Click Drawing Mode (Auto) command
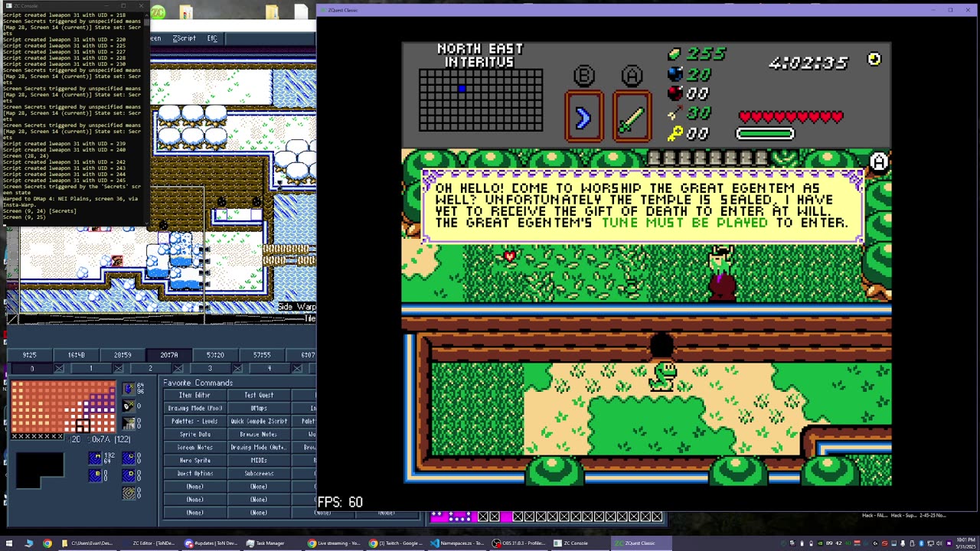Viewport: 980px width, 551px height. coord(259,447)
